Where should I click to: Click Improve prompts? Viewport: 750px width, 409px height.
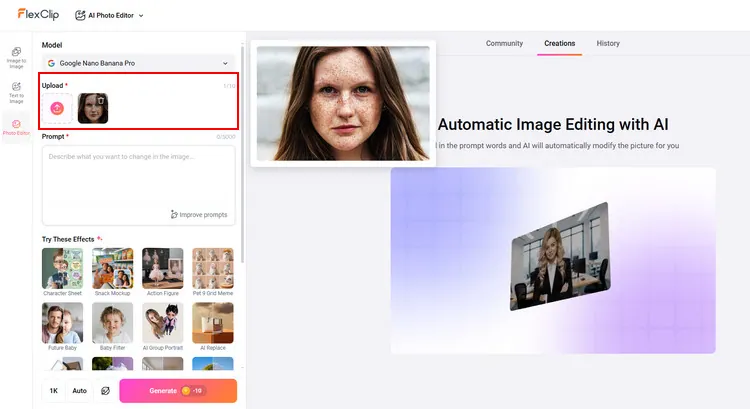(199, 215)
